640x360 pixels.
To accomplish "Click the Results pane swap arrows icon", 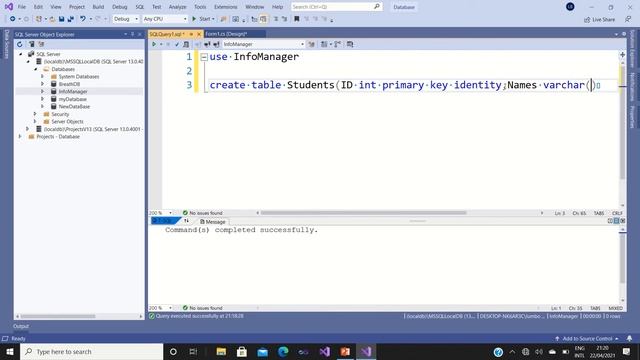I will (x=187, y=221).
